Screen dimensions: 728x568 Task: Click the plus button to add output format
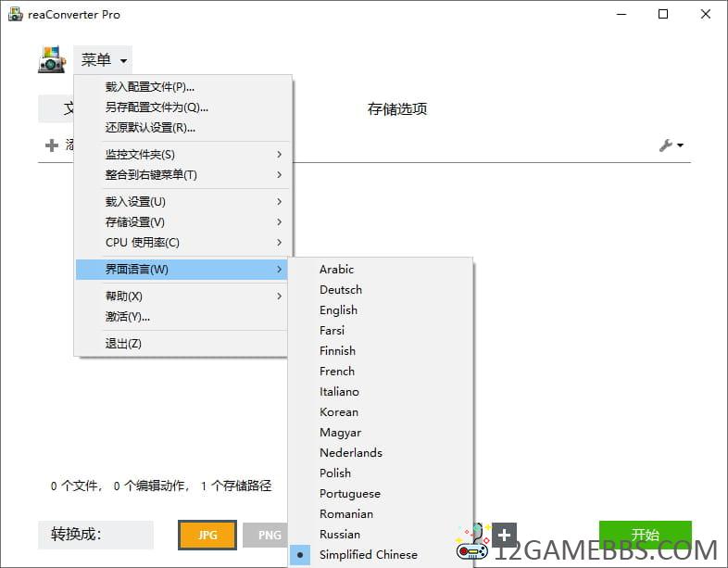(504, 535)
